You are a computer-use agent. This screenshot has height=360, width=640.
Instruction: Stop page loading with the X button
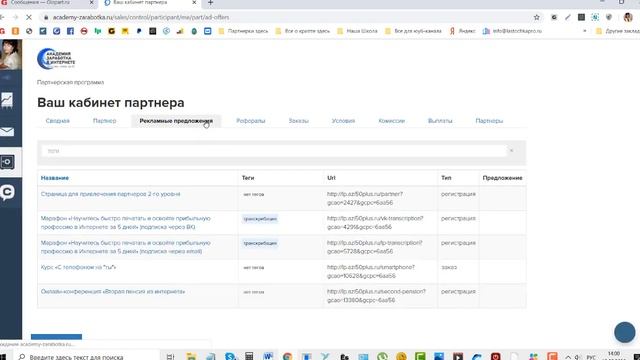tap(29, 17)
